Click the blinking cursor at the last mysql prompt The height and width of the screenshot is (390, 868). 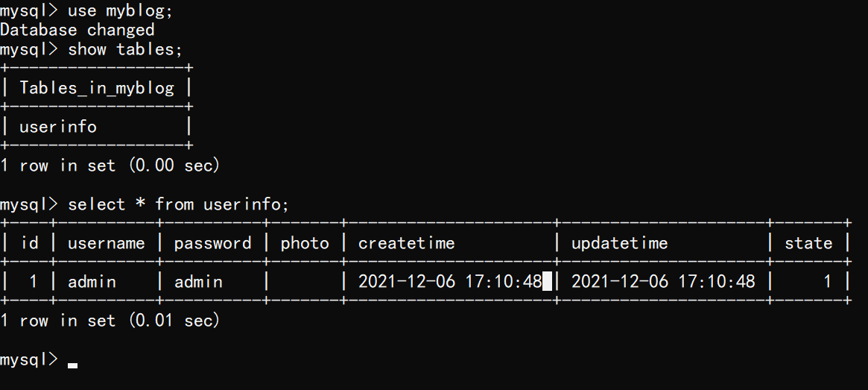[72, 365]
